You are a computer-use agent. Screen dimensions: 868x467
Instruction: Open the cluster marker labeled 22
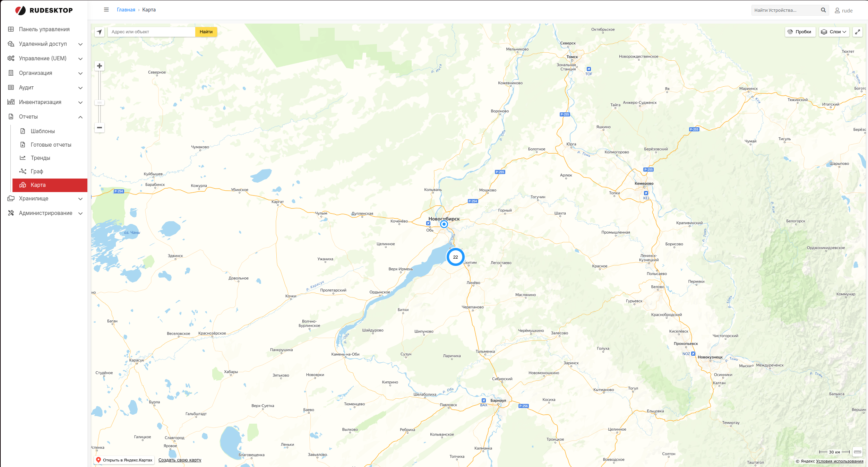pos(455,257)
